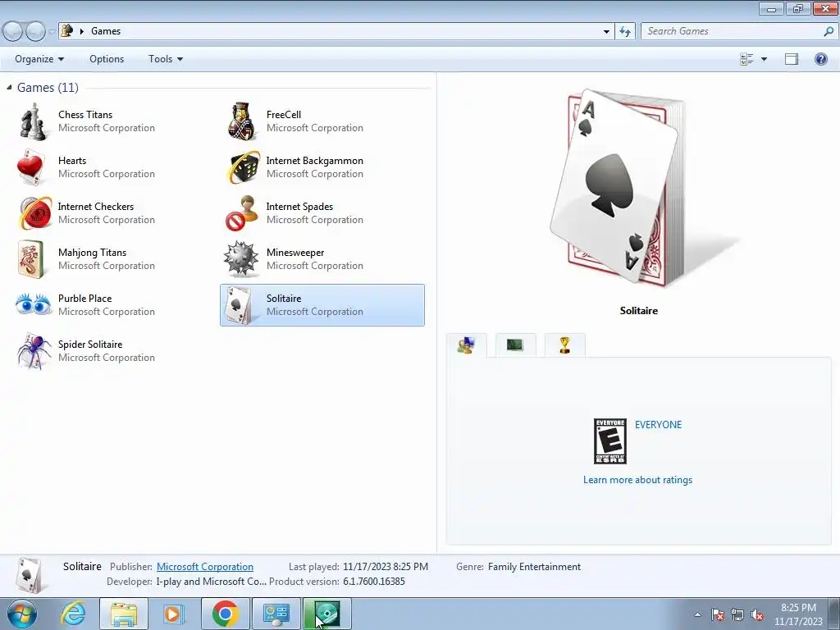Click the Forward navigation button
The height and width of the screenshot is (630, 840).
coord(35,31)
